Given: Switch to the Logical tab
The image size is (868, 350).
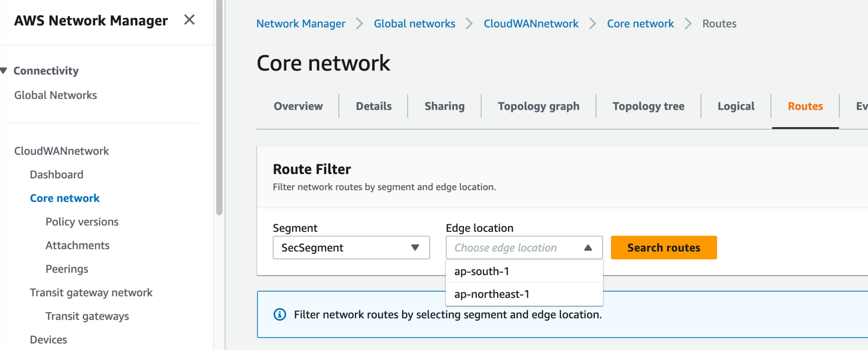Looking at the screenshot, I should click(736, 106).
